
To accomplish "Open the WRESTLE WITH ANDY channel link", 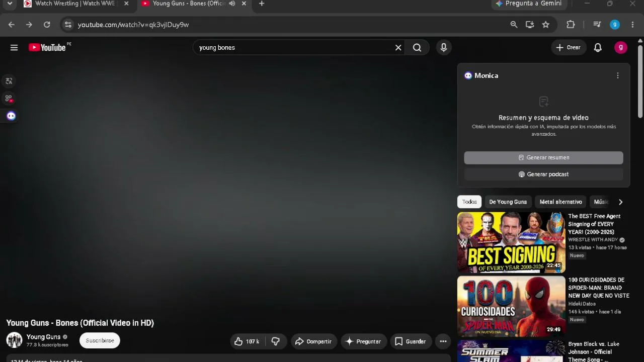I will point(593,240).
